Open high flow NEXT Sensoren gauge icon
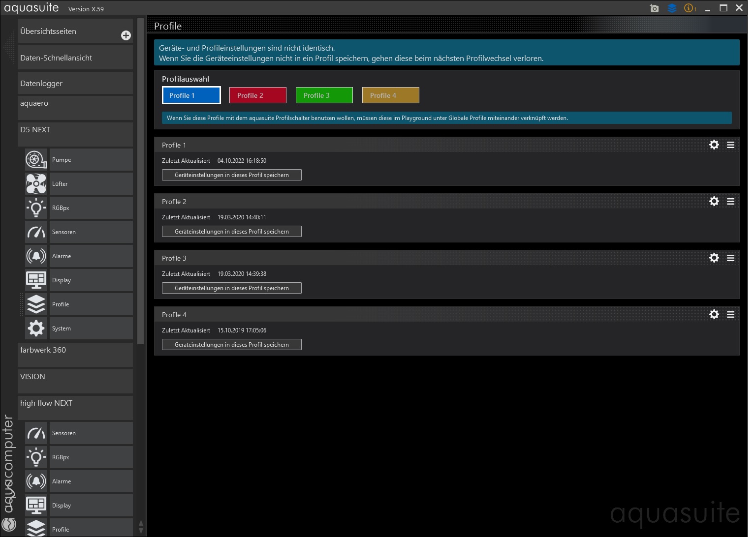 [36, 433]
